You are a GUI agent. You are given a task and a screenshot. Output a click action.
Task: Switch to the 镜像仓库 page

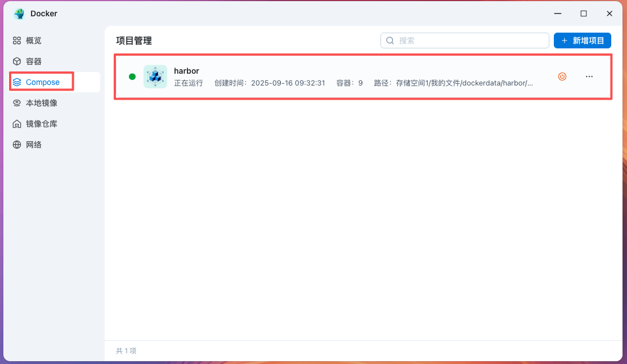pos(41,124)
